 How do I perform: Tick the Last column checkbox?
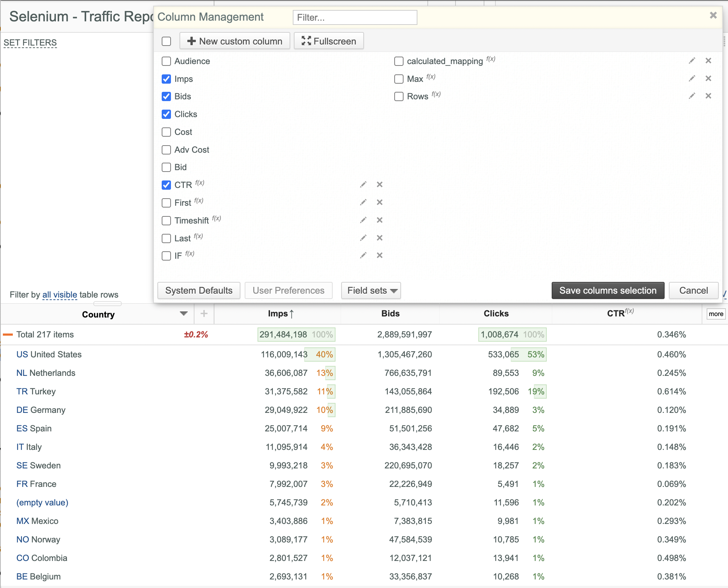[166, 238]
